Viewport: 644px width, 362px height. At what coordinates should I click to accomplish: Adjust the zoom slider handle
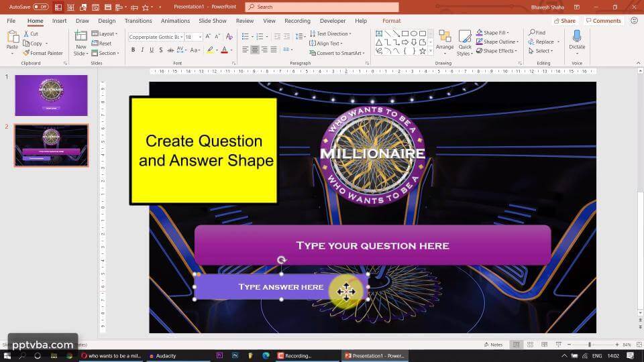(590, 345)
